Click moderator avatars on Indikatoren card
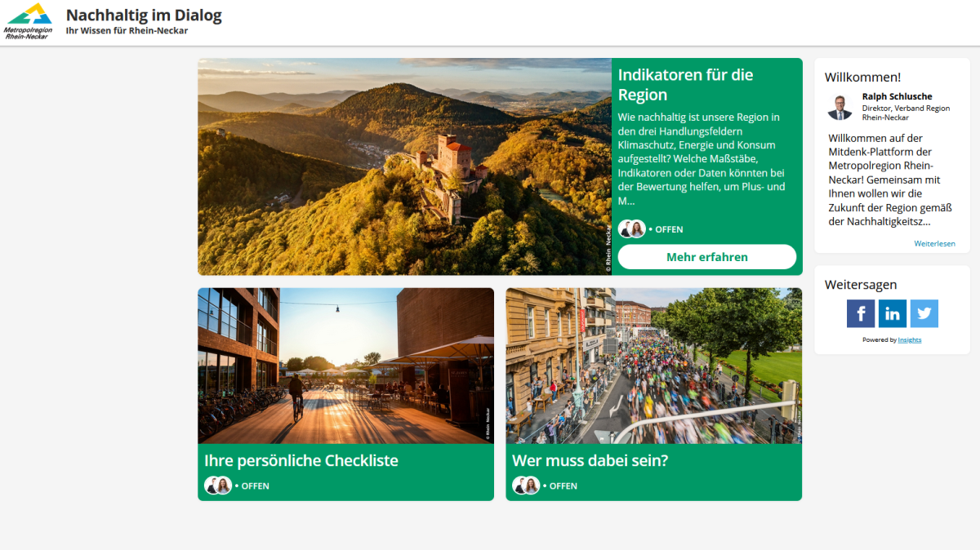Screen dimensions: 980x550 pos(631,229)
